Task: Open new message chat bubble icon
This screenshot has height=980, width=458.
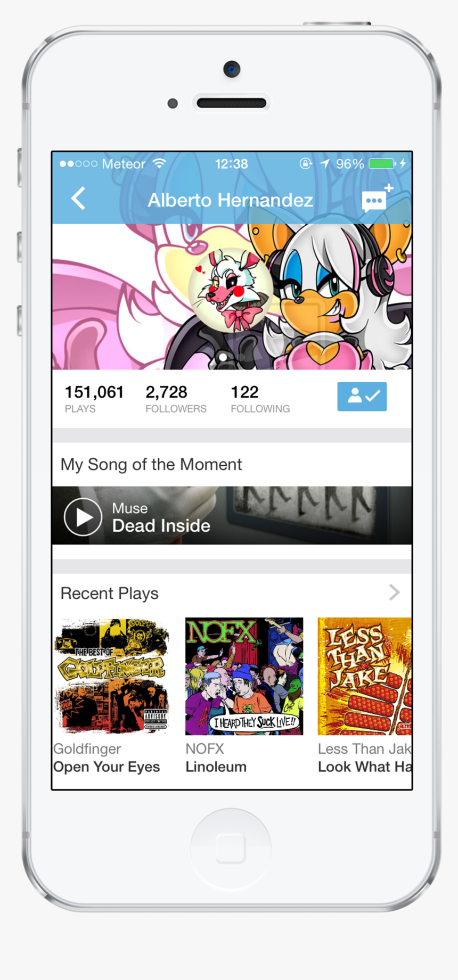Action: click(x=377, y=198)
